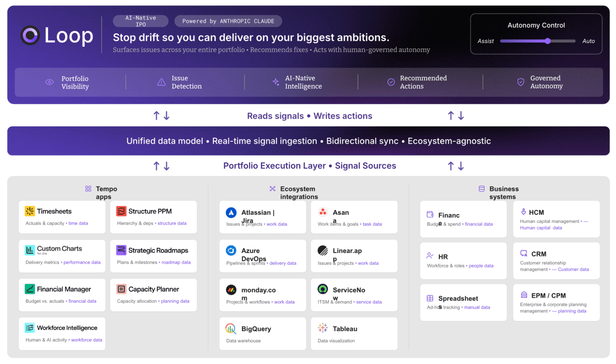Click the 'Capacity allocation' caption
The width and height of the screenshot is (616, 364).
pos(137,301)
